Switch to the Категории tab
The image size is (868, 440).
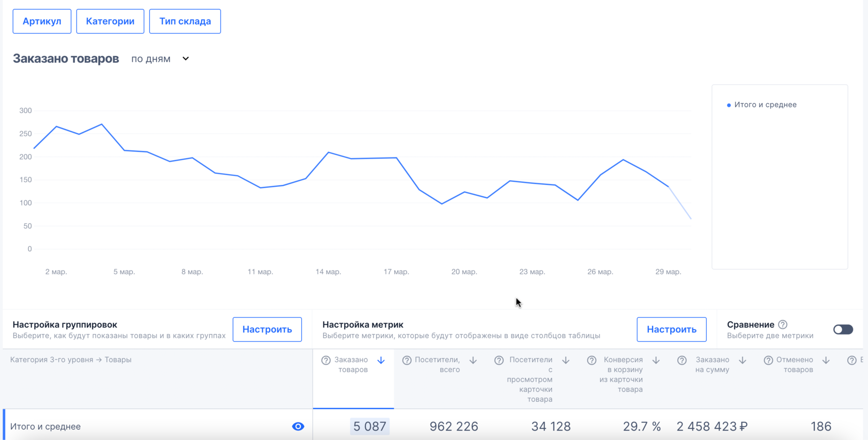point(110,21)
